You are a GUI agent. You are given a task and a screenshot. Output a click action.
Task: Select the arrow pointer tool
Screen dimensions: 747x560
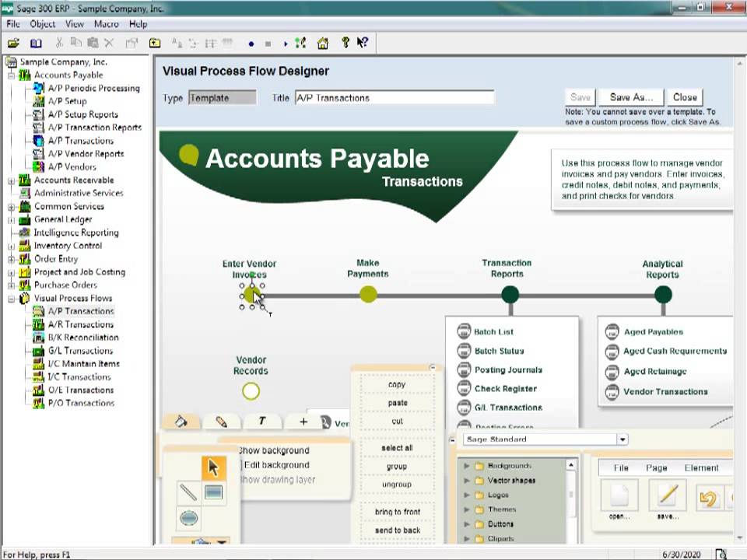[x=212, y=467]
